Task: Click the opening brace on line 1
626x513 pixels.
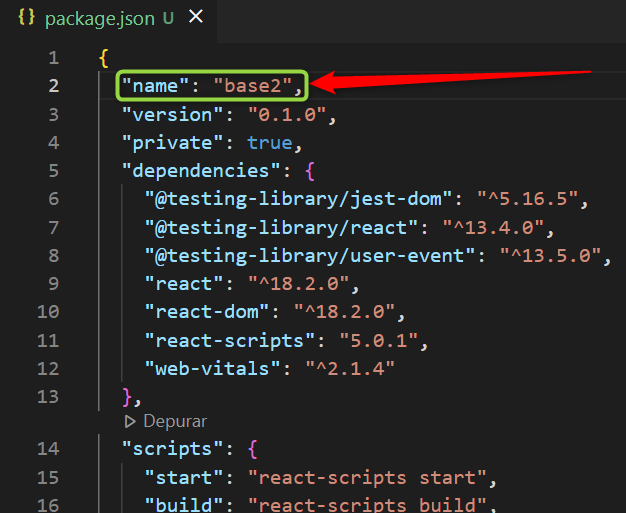Action: [103, 58]
